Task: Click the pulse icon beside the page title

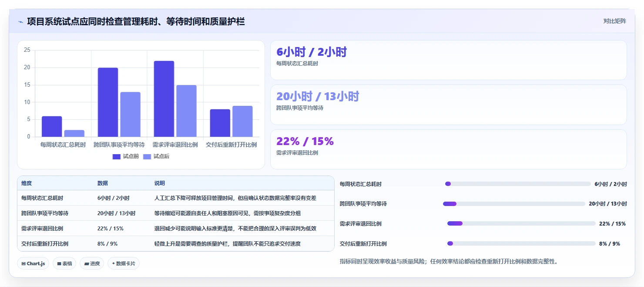Action: pos(20,21)
